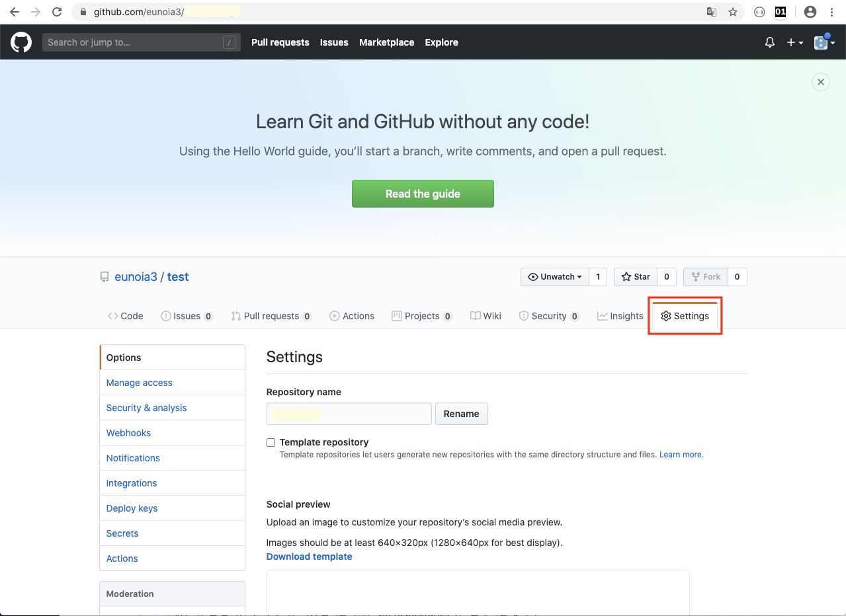Open the eunoia3 owner link
The width and height of the screenshot is (846, 616).
[136, 277]
